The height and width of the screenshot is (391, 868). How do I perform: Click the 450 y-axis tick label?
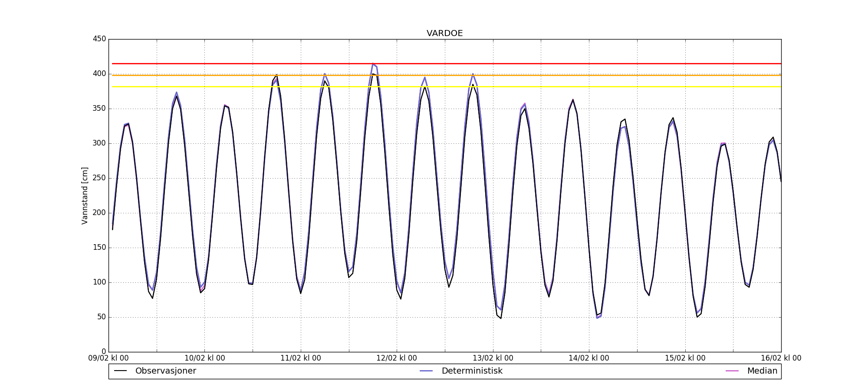tap(99, 39)
